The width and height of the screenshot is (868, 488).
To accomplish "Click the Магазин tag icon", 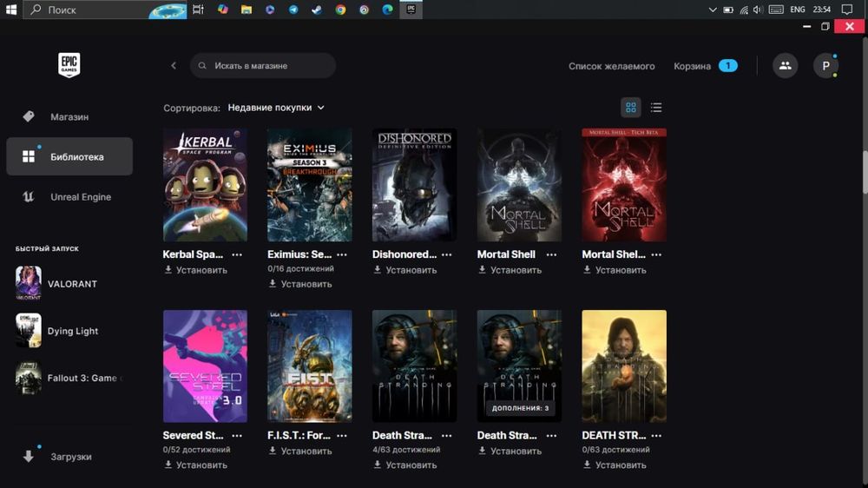I will [29, 116].
